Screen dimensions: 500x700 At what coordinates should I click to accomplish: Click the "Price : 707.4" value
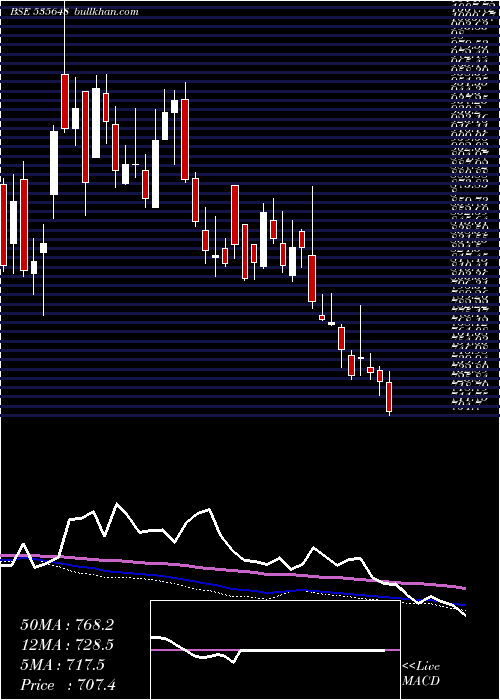[x=68, y=685]
